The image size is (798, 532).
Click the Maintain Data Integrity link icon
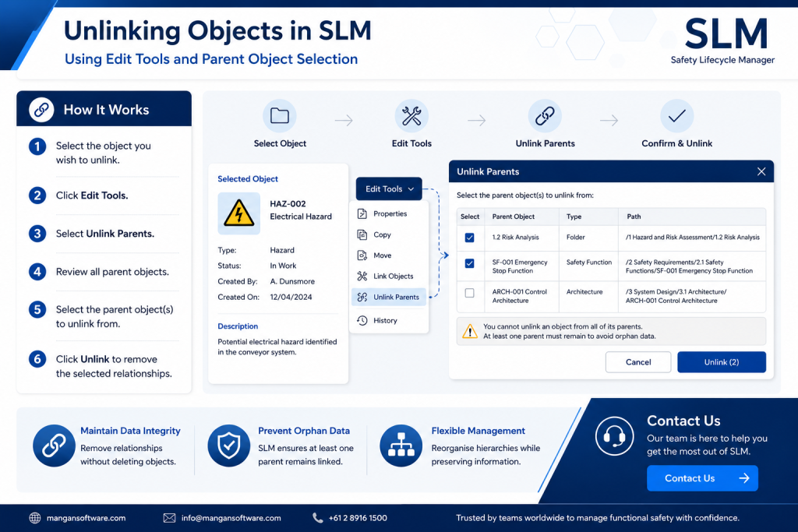point(54,446)
